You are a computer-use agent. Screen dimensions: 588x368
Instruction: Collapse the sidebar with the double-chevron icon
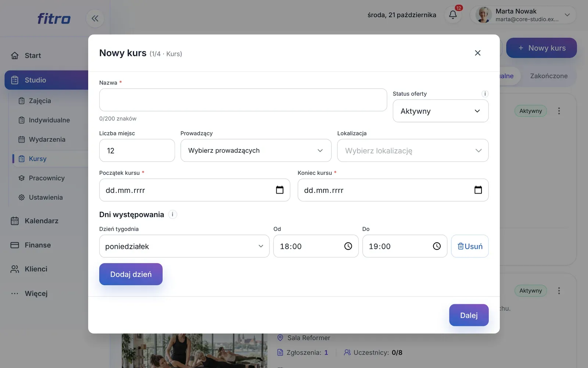pos(95,18)
